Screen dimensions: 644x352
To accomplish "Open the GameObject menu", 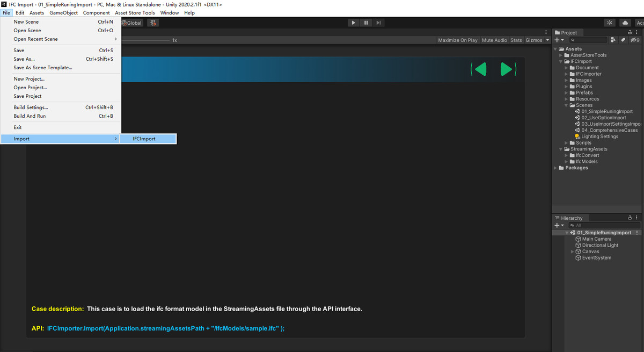I will (x=63, y=13).
